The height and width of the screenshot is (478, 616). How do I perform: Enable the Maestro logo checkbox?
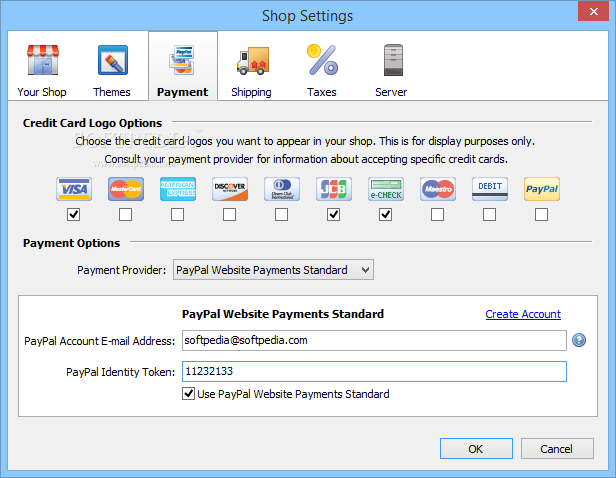point(437,215)
